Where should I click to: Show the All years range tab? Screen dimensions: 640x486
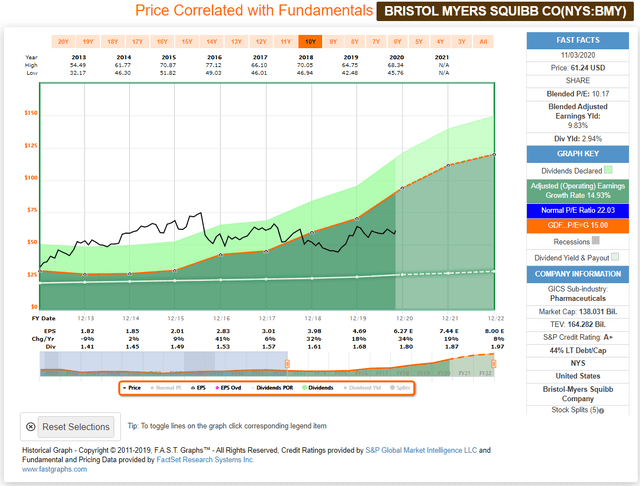point(484,42)
